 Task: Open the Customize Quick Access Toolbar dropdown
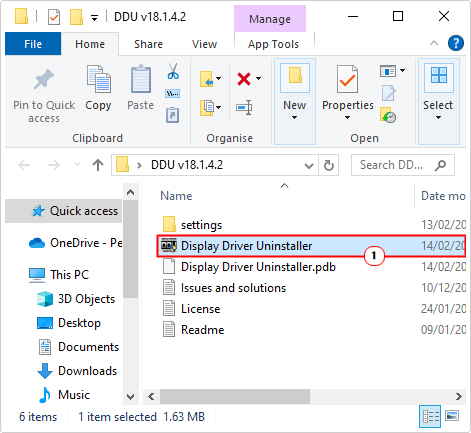(95, 18)
